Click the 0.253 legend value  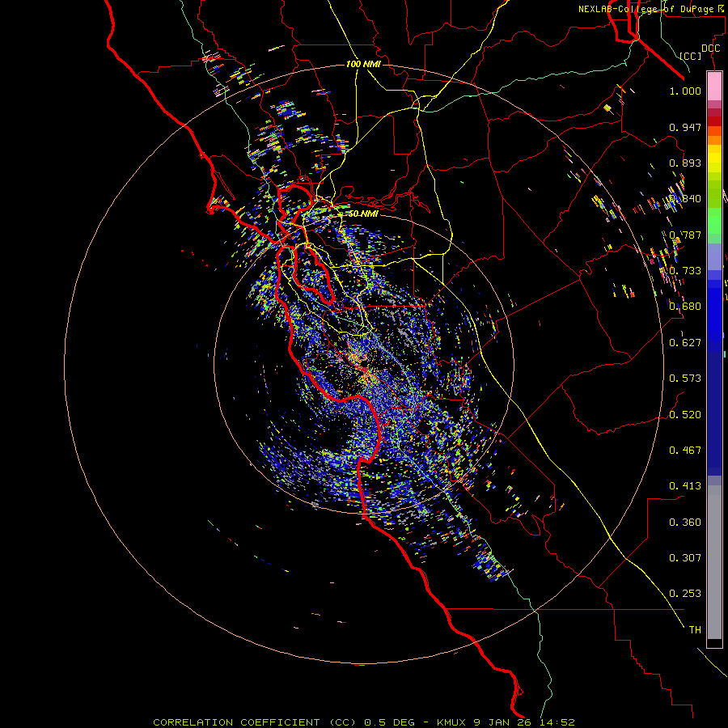[685, 594]
